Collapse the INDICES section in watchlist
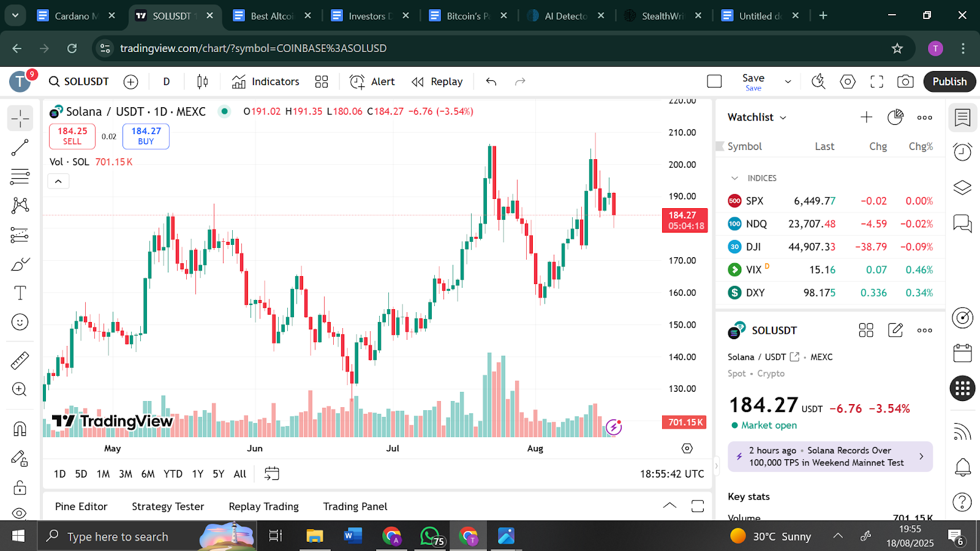The height and width of the screenshot is (551, 980). point(734,178)
